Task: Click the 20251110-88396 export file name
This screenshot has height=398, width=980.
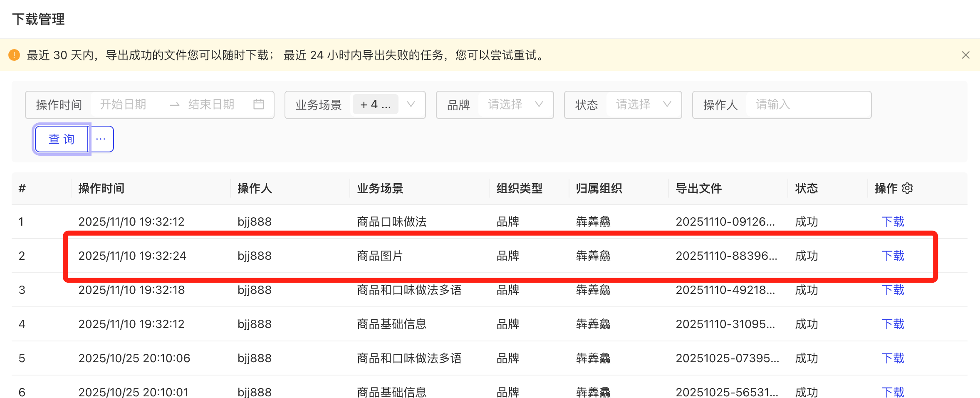Action: [726, 256]
